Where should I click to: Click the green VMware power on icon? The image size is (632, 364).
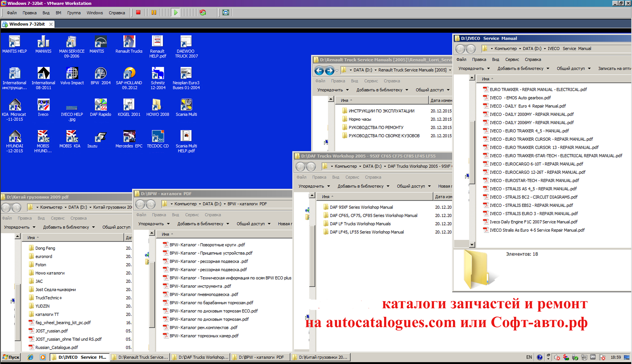point(176,12)
